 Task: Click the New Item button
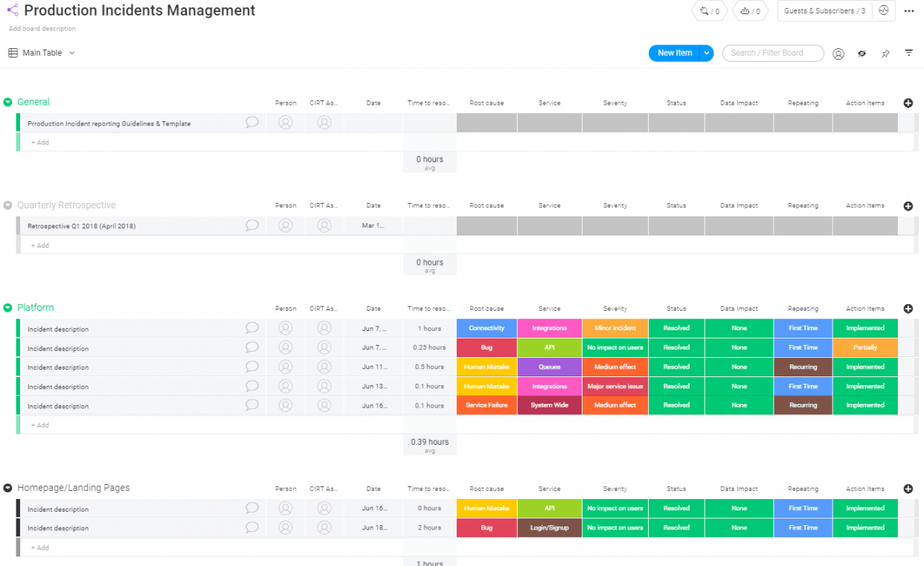[x=675, y=53]
